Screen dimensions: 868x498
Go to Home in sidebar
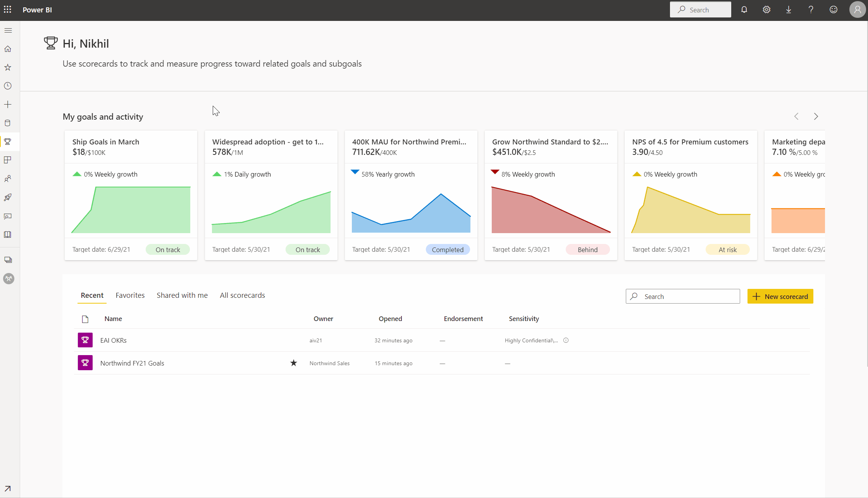coord(8,49)
